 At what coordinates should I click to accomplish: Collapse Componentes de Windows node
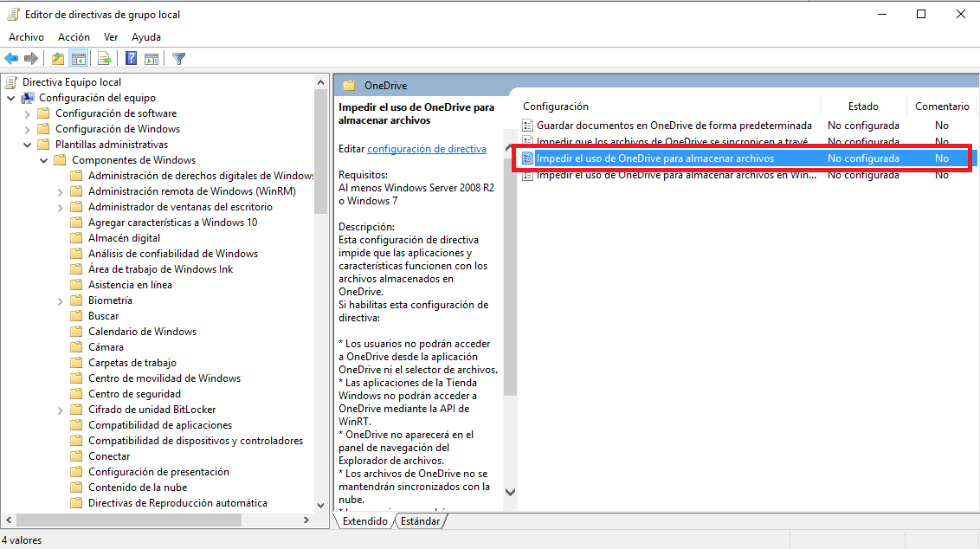coord(44,160)
